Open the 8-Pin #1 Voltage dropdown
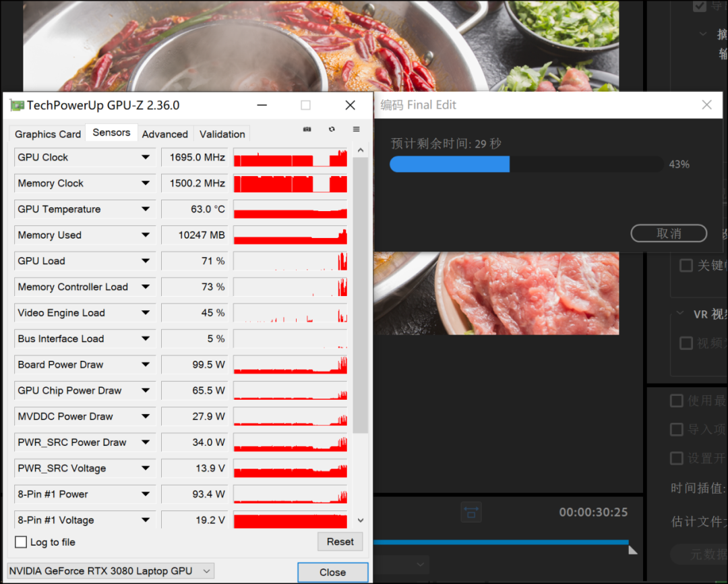The width and height of the screenshot is (728, 584). pos(146,521)
